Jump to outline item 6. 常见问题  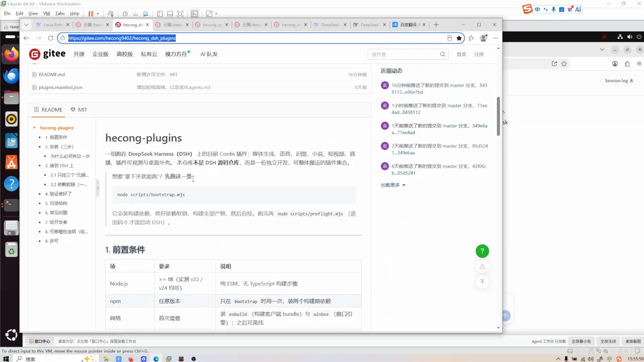tap(56, 213)
